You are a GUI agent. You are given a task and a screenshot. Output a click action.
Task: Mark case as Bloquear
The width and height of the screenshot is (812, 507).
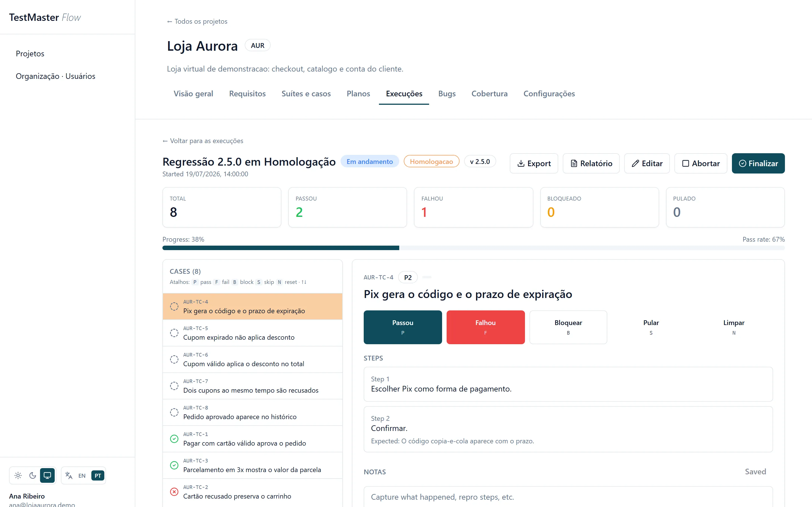pyautogui.click(x=568, y=327)
